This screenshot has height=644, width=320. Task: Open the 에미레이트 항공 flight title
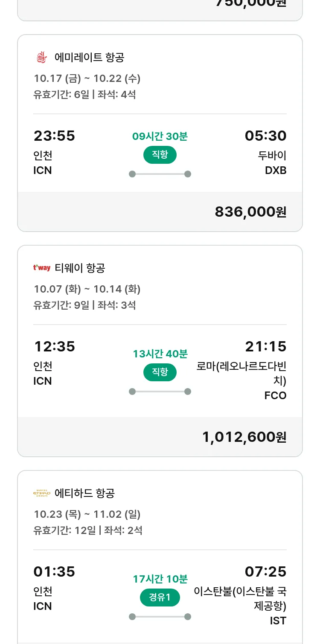(x=90, y=57)
